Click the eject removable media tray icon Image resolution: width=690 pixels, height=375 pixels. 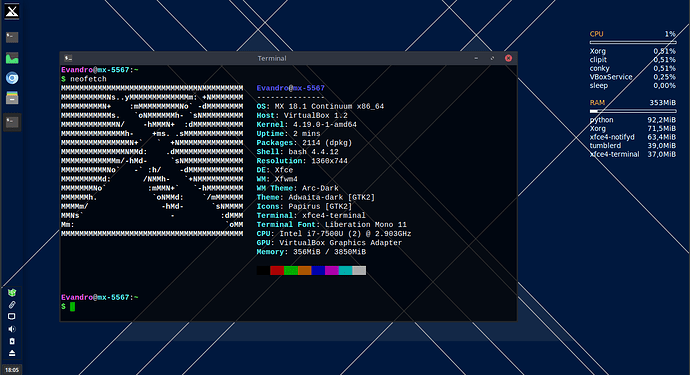pyautogui.click(x=12, y=353)
